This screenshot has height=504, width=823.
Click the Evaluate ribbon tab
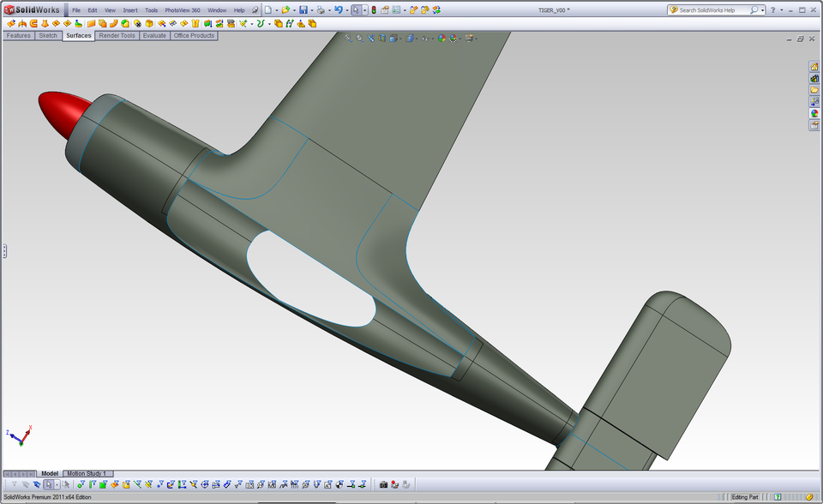click(x=153, y=36)
